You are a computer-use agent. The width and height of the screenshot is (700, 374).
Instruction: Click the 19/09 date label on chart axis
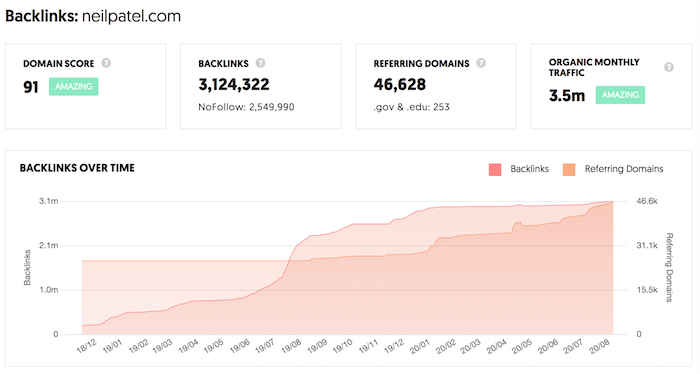[317, 346]
